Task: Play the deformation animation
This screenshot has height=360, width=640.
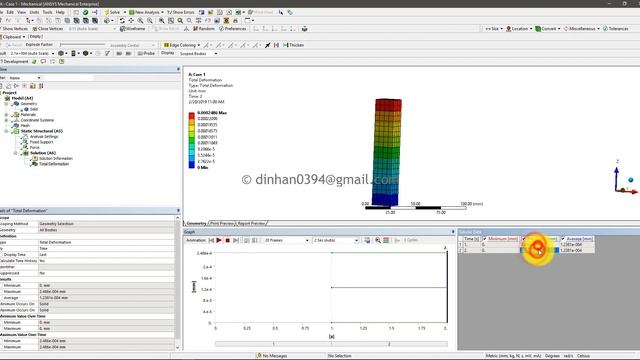Action: coord(219,240)
